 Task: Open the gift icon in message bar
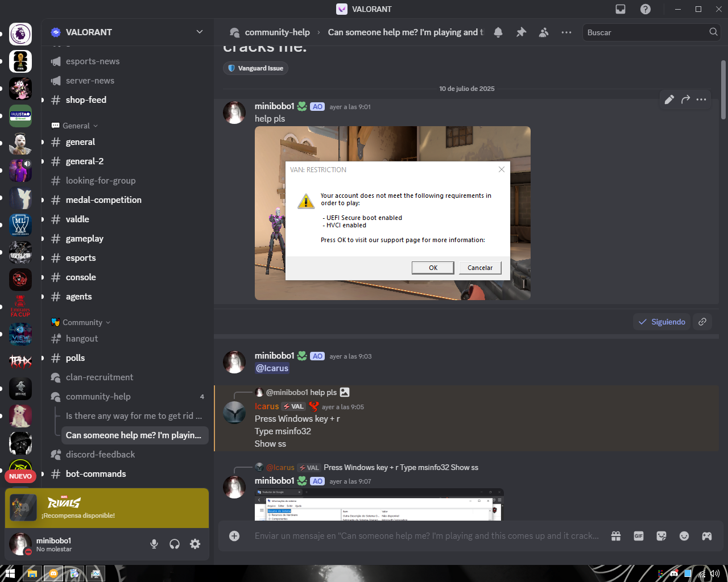pyautogui.click(x=616, y=536)
